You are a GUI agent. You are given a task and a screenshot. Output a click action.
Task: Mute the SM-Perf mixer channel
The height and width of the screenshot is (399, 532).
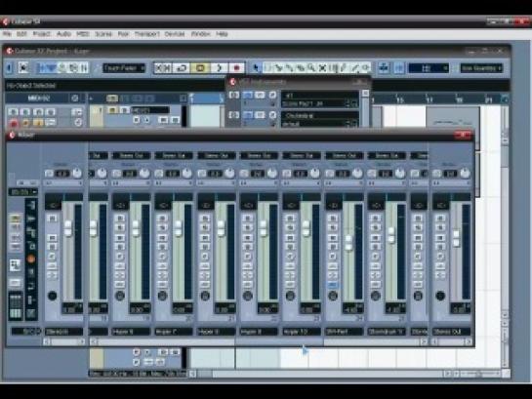(x=333, y=218)
